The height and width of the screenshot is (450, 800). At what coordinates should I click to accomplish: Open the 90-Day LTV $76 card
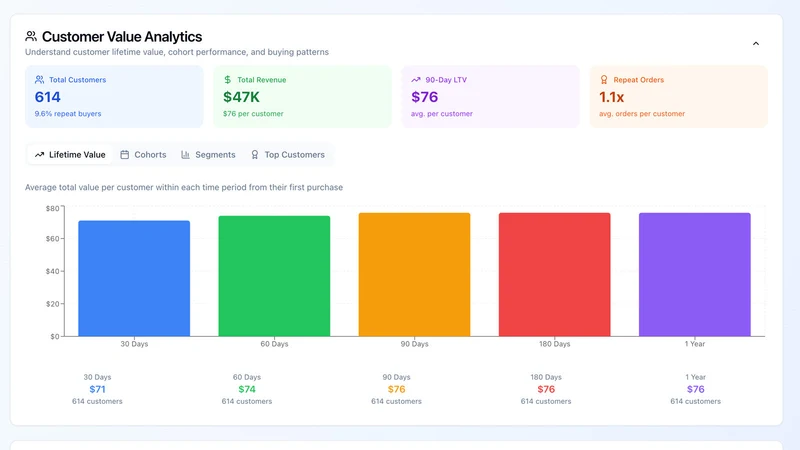(x=490, y=96)
